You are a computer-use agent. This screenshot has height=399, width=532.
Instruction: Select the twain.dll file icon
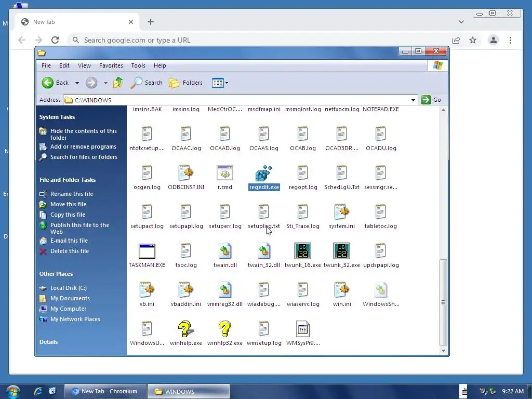(224, 251)
